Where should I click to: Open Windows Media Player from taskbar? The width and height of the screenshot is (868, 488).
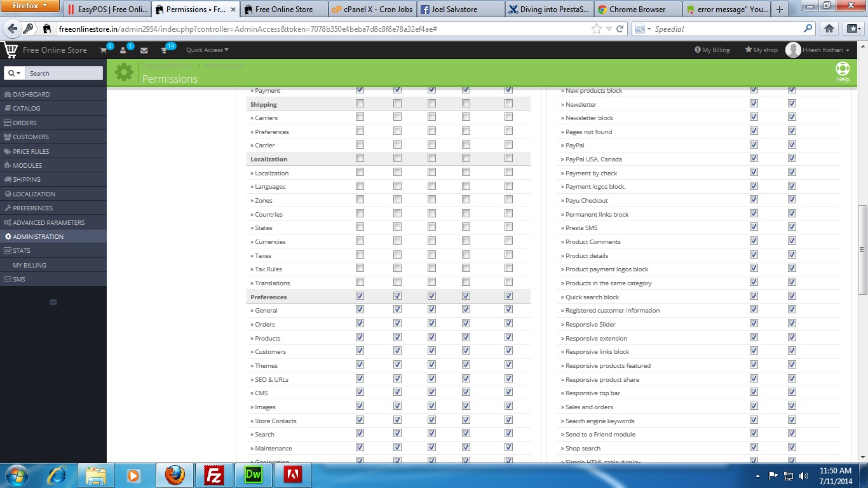click(133, 475)
